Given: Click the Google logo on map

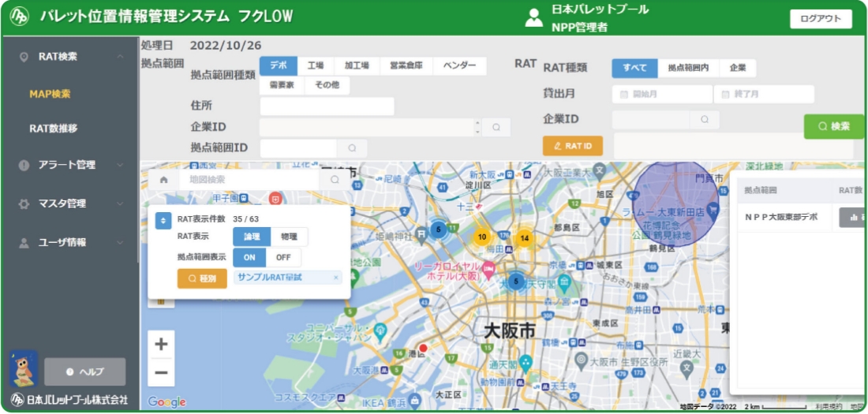Looking at the screenshot, I should (166, 402).
